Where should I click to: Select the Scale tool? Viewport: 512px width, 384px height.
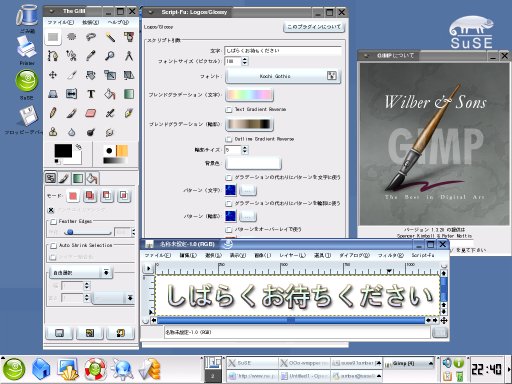coord(110,75)
